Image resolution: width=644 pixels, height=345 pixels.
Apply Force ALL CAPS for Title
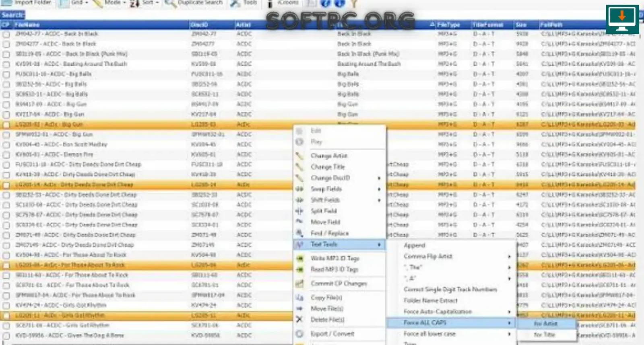coord(545,335)
